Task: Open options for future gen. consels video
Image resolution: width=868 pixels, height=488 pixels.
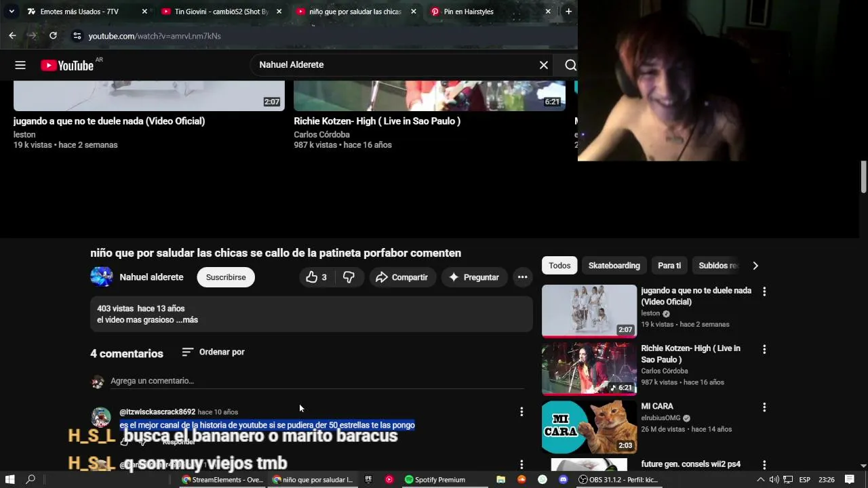Action: 764,465
